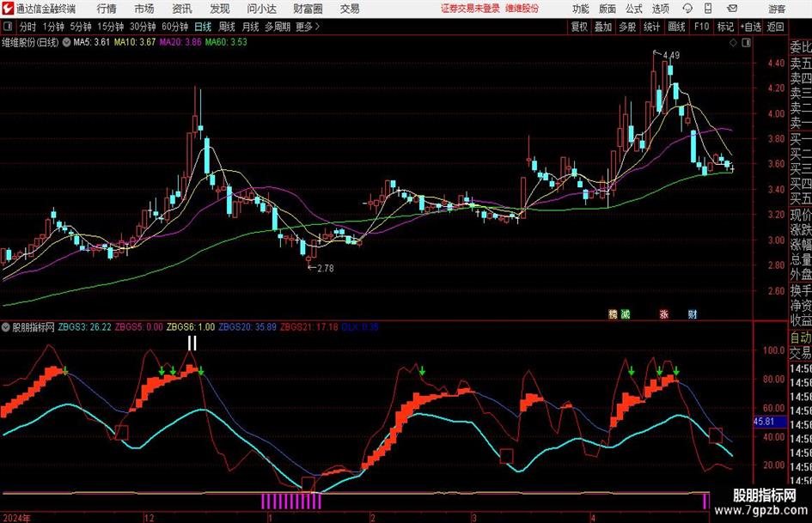
Task: Add stock via +自选 button
Action: (751, 27)
